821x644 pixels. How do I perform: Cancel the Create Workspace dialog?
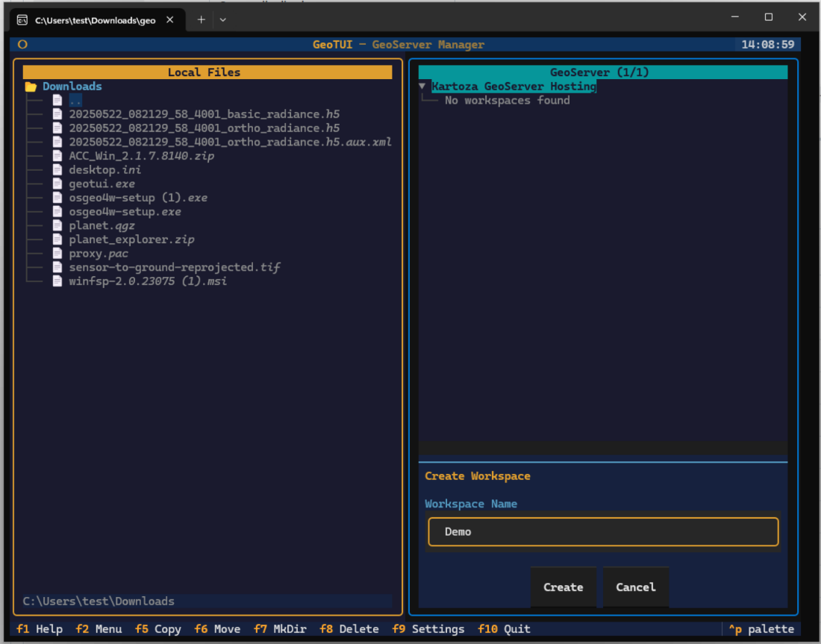tap(636, 587)
